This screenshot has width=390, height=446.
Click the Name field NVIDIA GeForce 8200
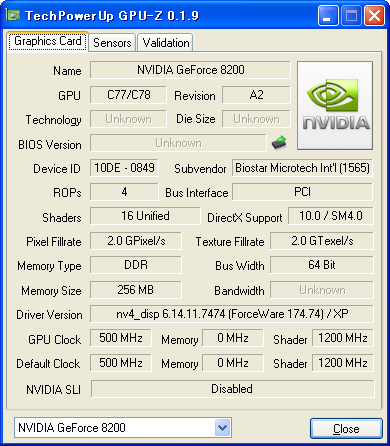(x=190, y=70)
